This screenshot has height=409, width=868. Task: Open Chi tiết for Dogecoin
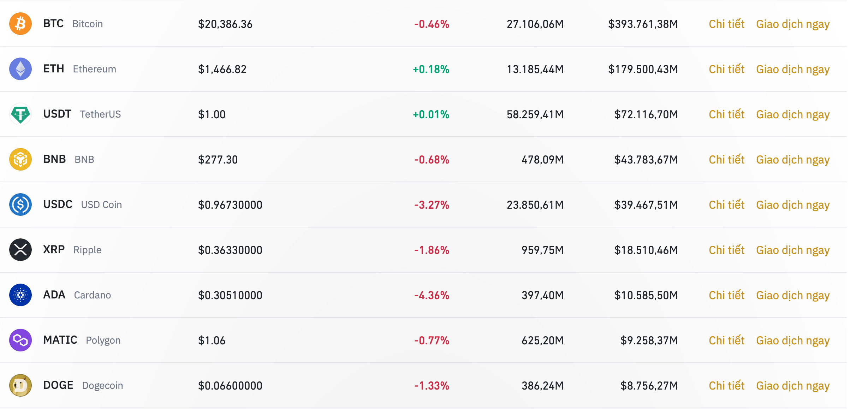click(x=726, y=385)
